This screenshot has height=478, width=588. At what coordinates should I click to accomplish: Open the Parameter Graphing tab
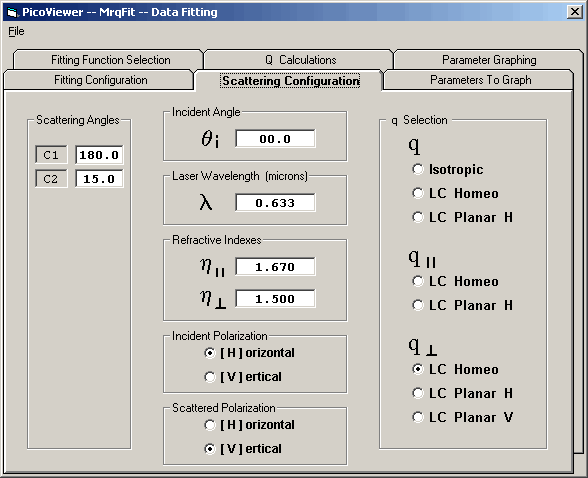489,60
